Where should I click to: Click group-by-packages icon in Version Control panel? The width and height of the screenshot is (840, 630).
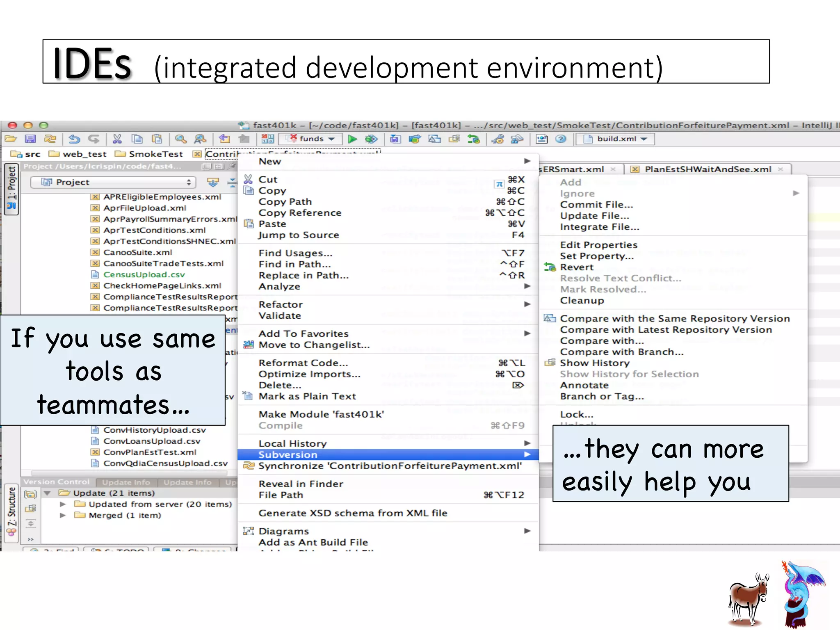(30, 509)
